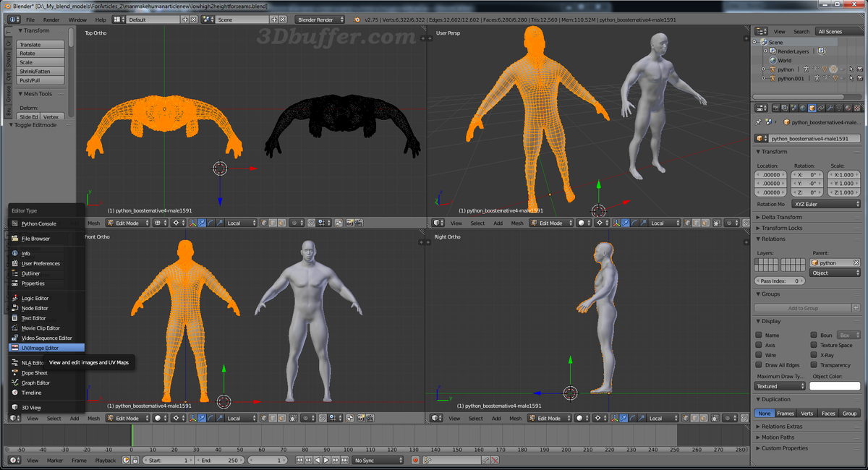Screen dimensions: 868x470
Task: Select vertex select mode icon
Action: point(264,224)
